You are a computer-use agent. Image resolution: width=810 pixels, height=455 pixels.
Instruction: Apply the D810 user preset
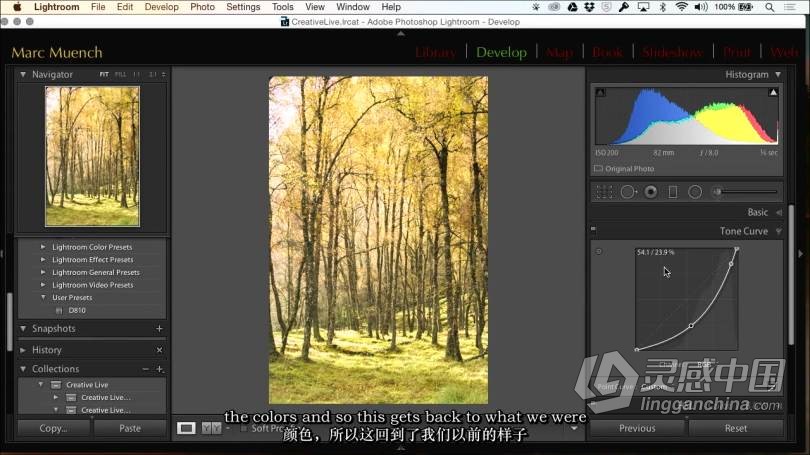coord(76,310)
